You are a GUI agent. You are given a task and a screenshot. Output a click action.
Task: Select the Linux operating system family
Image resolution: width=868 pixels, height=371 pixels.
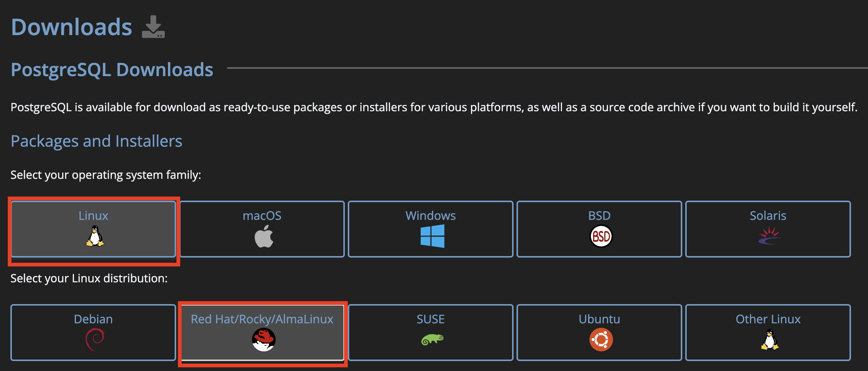coord(93,229)
